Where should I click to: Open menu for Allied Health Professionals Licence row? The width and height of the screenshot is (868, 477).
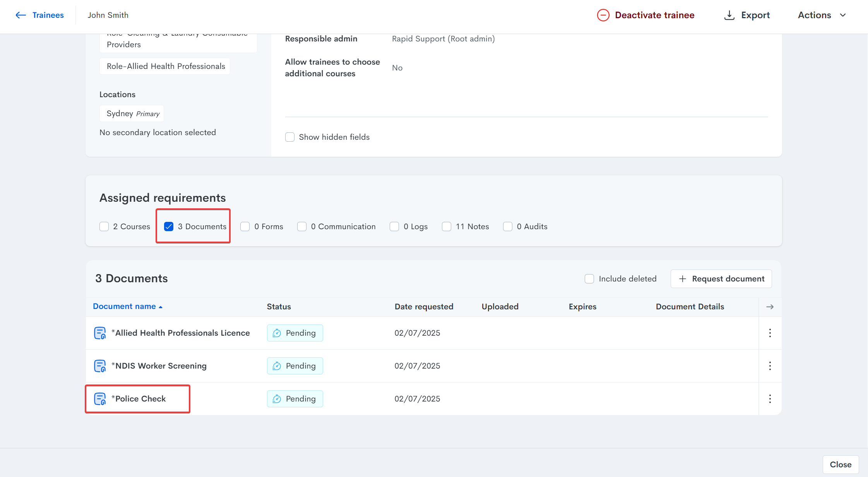pos(770,333)
